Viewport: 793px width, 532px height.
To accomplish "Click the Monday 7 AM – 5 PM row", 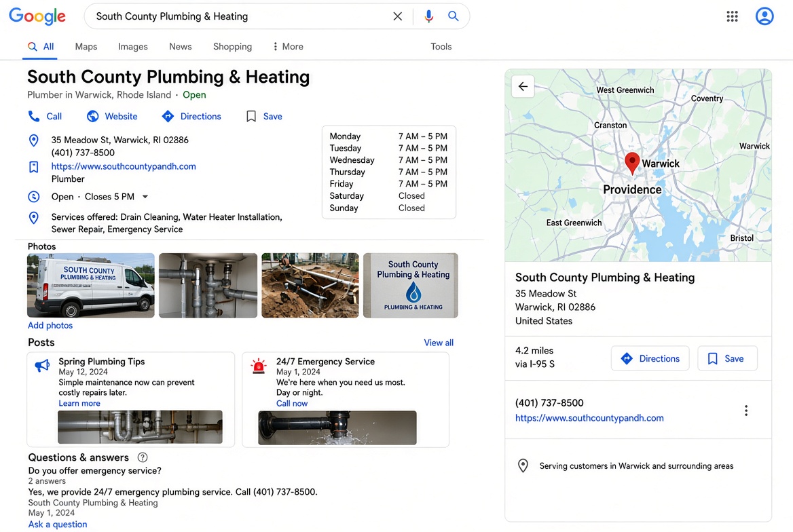I will pyautogui.click(x=388, y=136).
